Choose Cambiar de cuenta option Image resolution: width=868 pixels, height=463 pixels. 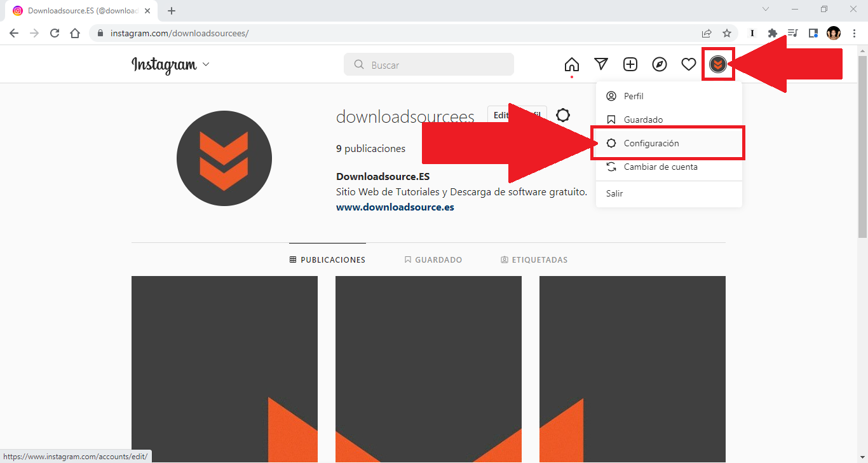pyautogui.click(x=669, y=167)
